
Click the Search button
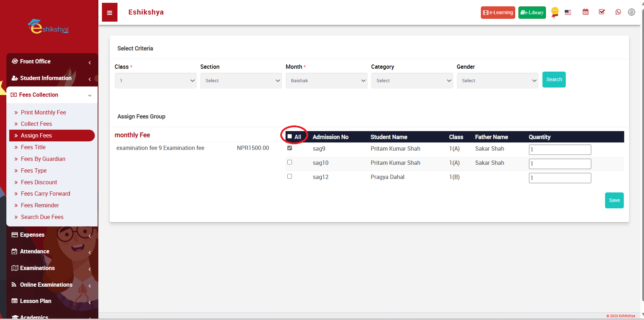click(x=554, y=80)
